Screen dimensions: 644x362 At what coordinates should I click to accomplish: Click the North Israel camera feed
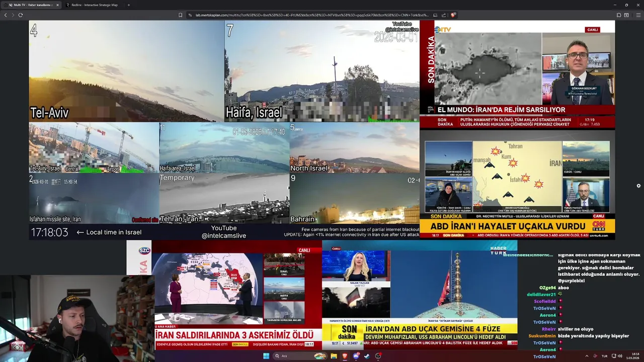tap(355, 148)
